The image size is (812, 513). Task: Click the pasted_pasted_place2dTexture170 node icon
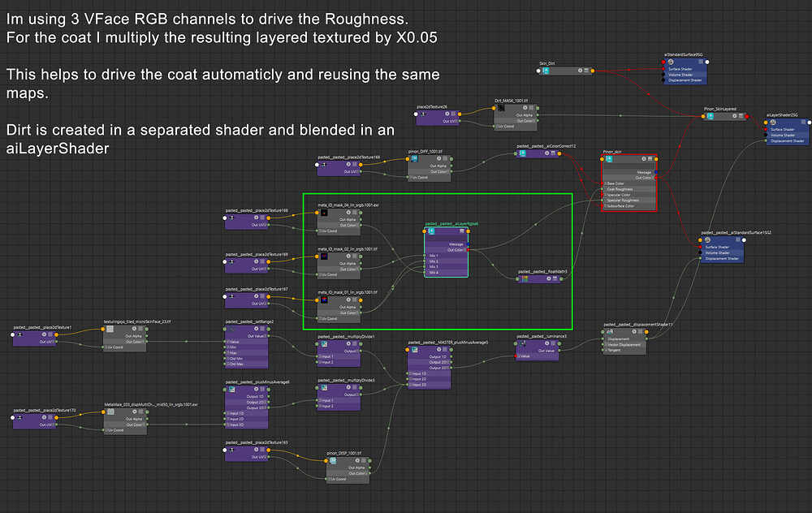(x=20, y=417)
